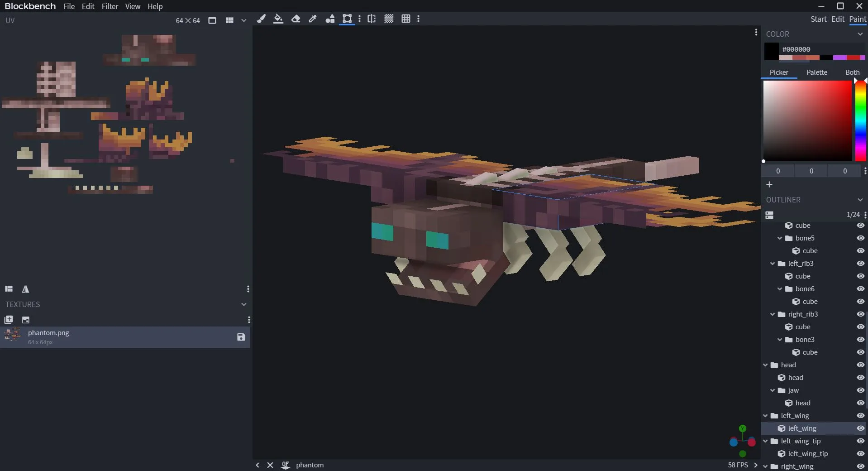Collapse the right_rib3 group
The width and height of the screenshot is (868, 471).
[773, 314]
